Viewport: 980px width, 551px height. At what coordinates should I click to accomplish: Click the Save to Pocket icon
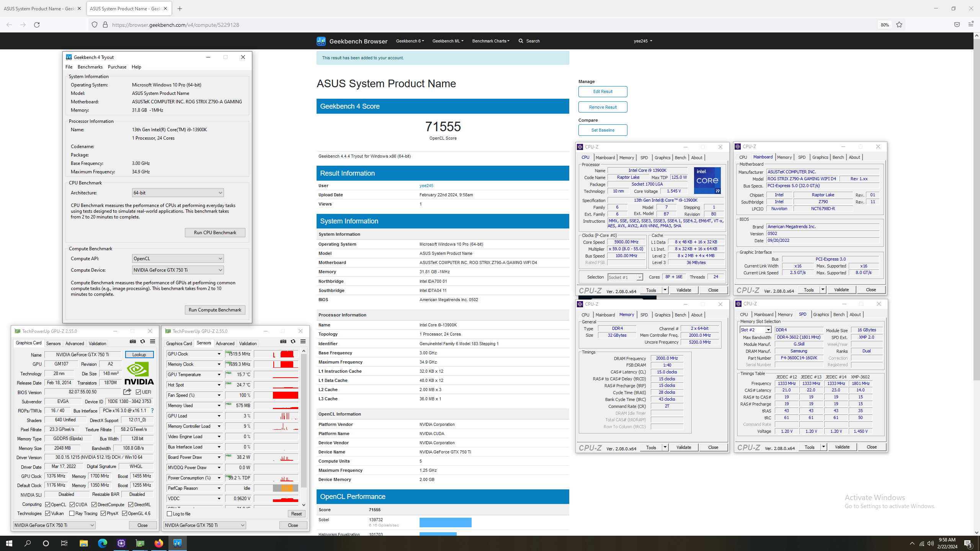coord(957,25)
